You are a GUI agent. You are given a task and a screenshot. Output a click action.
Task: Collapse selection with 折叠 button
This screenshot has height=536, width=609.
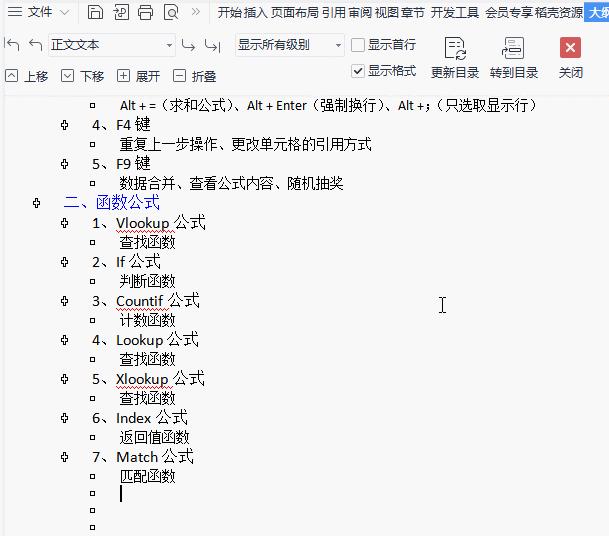click(x=195, y=76)
